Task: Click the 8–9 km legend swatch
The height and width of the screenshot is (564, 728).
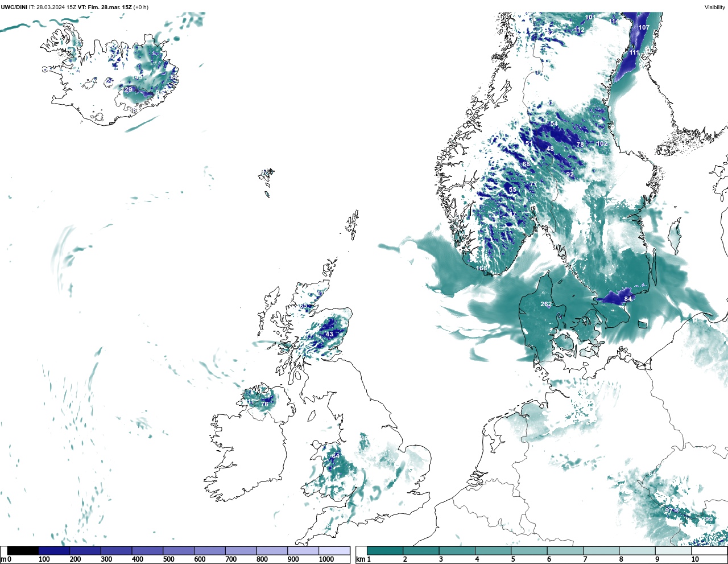Action: pyautogui.click(x=637, y=551)
